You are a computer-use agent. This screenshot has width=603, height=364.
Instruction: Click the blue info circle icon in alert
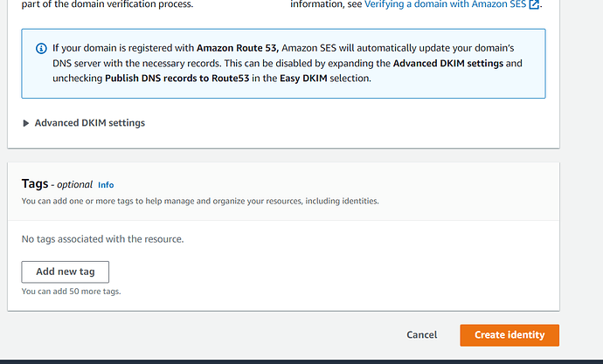tap(41, 48)
